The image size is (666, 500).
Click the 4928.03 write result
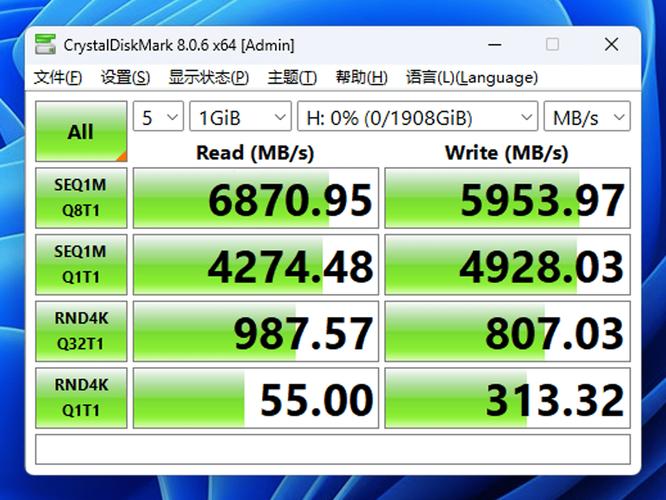point(508,264)
